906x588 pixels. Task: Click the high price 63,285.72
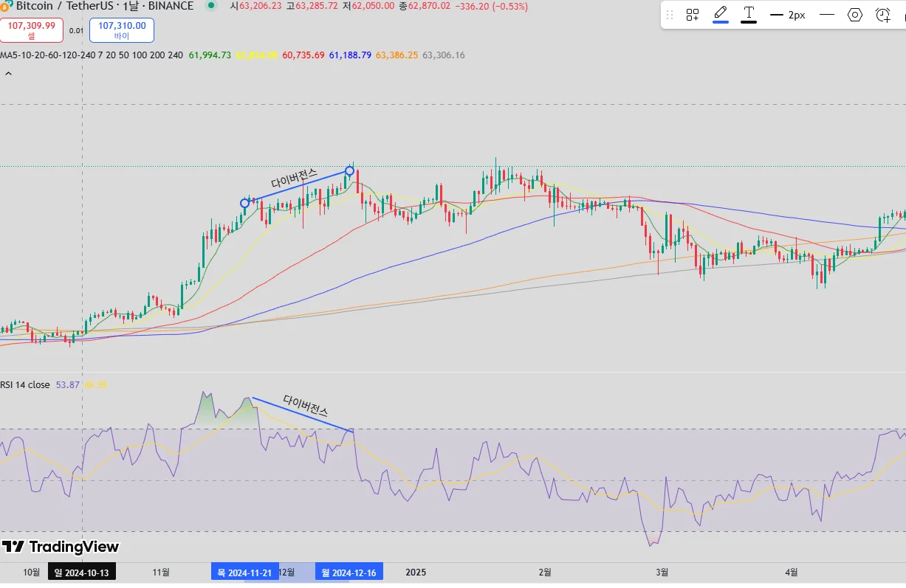315,6
